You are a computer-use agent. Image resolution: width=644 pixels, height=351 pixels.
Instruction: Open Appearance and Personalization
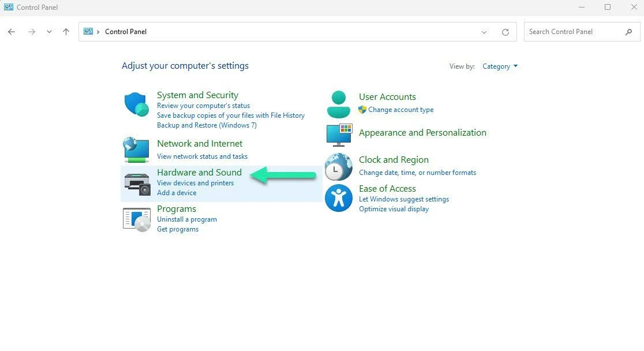423,132
